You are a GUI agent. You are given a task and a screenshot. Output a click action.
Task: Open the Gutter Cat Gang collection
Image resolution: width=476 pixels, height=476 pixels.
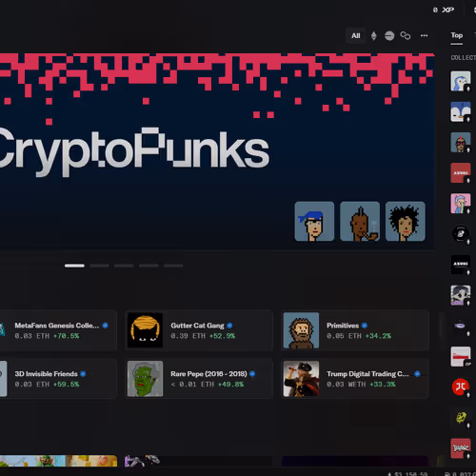(199, 330)
